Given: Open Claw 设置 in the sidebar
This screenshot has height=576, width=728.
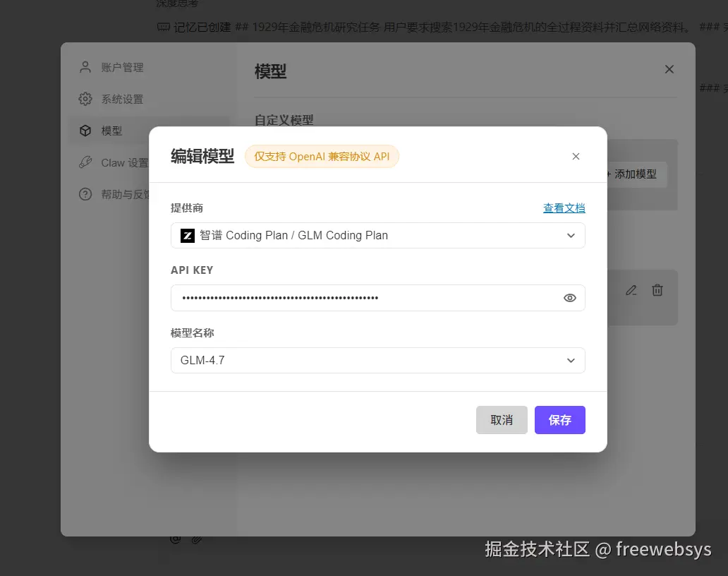Looking at the screenshot, I should click(x=114, y=162).
